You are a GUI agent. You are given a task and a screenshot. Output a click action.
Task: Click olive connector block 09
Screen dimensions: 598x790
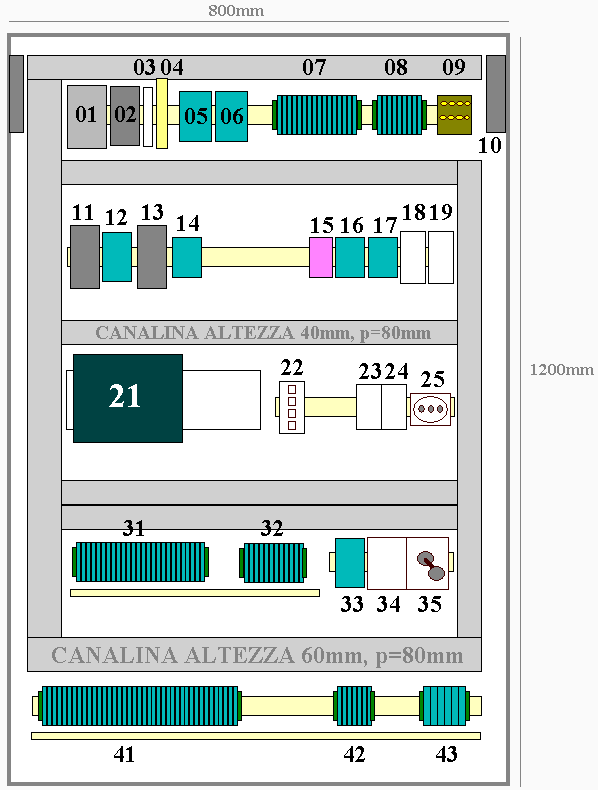(454, 115)
